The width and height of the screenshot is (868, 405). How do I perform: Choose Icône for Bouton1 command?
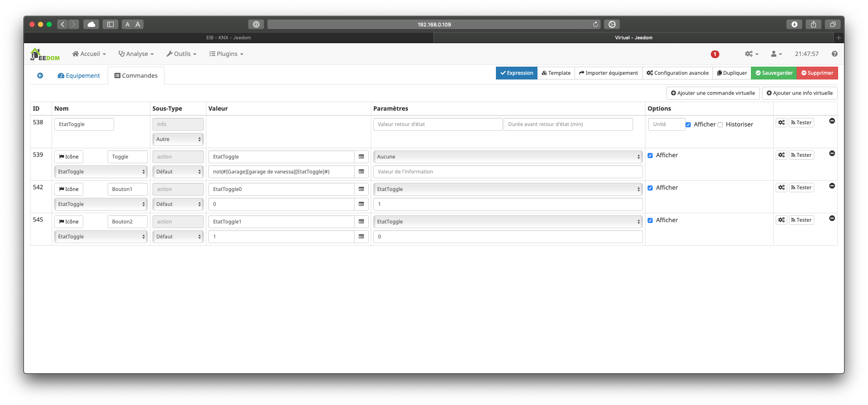(69, 189)
